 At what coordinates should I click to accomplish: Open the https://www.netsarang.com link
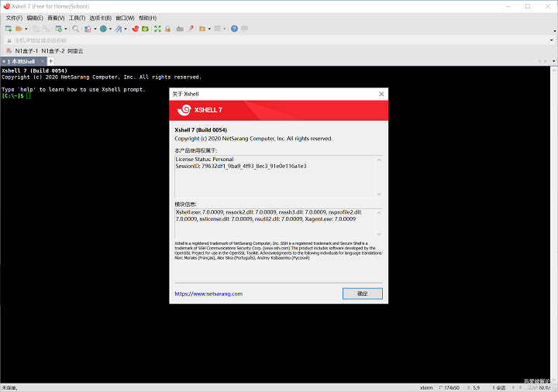point(208,294)
